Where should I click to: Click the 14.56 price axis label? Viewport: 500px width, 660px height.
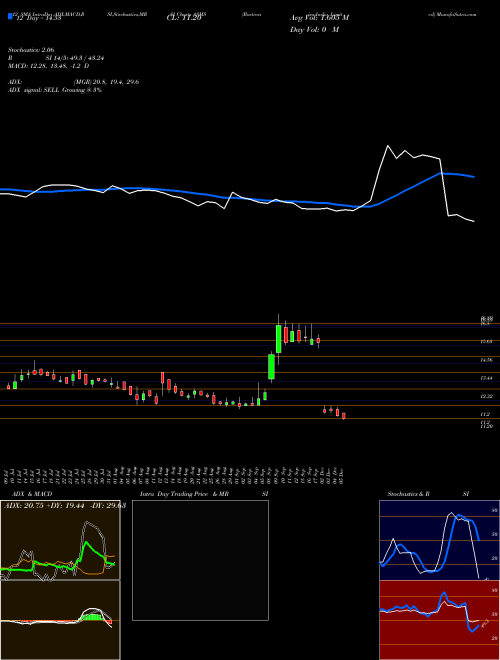(486, 360)
